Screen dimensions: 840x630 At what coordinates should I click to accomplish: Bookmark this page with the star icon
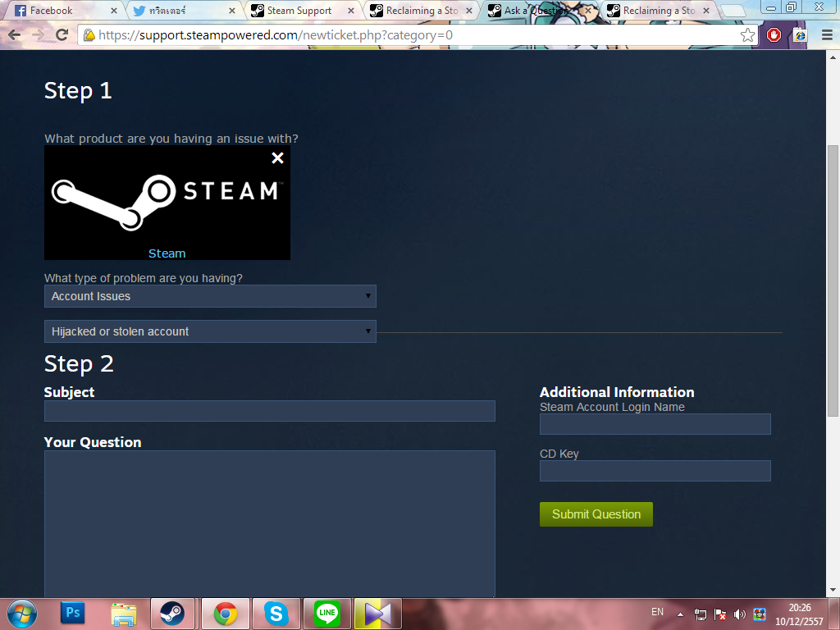click(x=747, y=35)
